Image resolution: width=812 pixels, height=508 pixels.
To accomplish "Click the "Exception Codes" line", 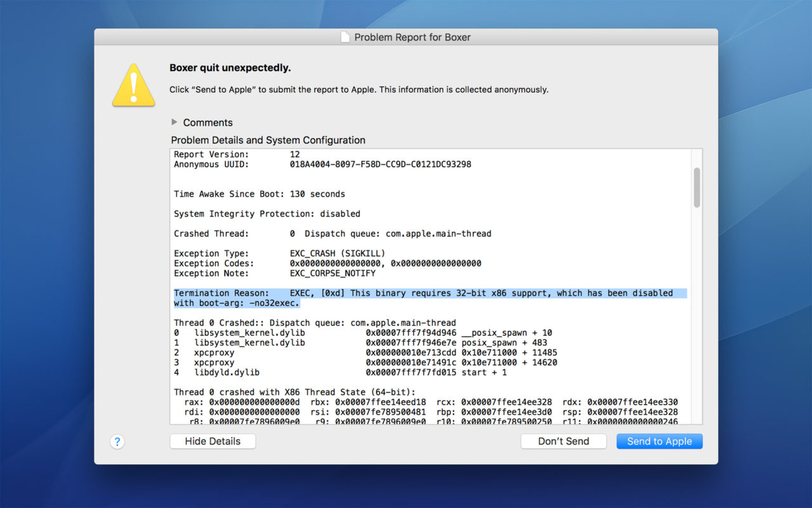I will tap(327, 264).
